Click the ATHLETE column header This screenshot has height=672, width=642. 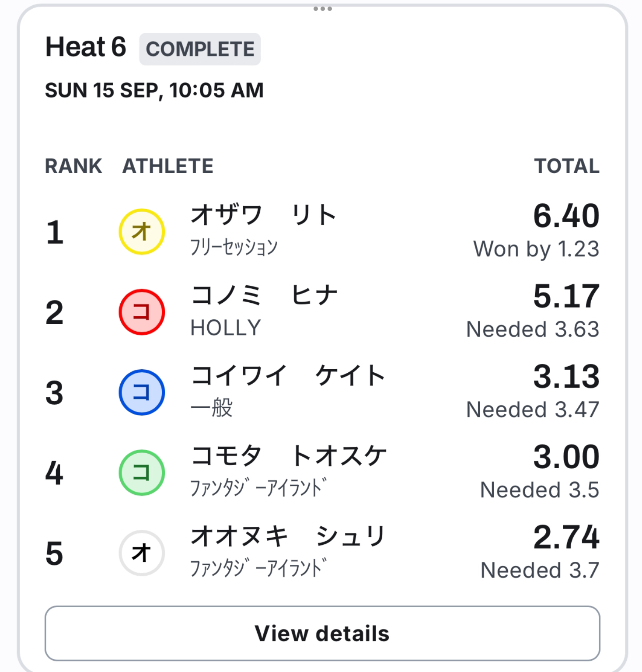click(168, 166)
